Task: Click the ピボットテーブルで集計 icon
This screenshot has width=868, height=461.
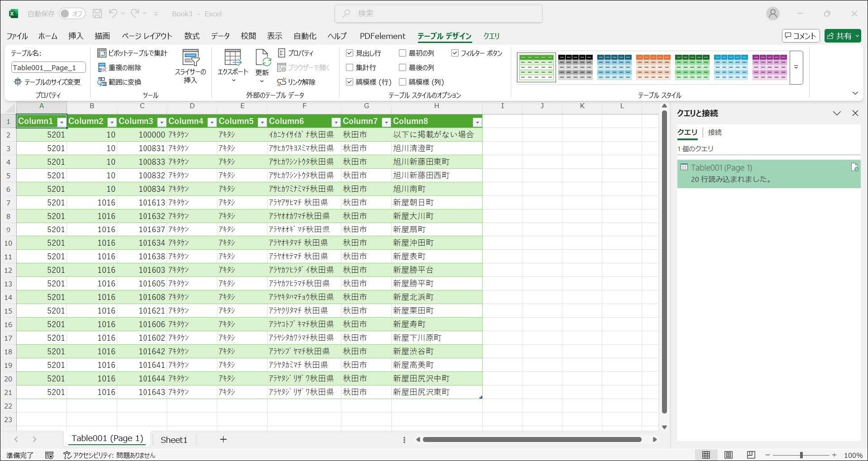Action: tap(102, 53)
